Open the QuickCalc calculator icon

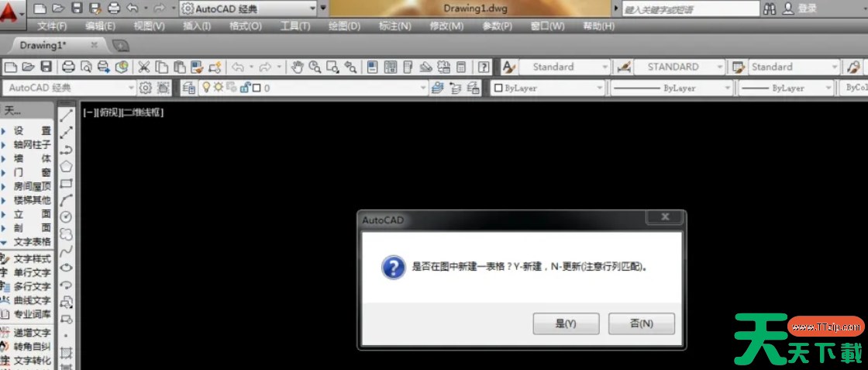(460, 67)
